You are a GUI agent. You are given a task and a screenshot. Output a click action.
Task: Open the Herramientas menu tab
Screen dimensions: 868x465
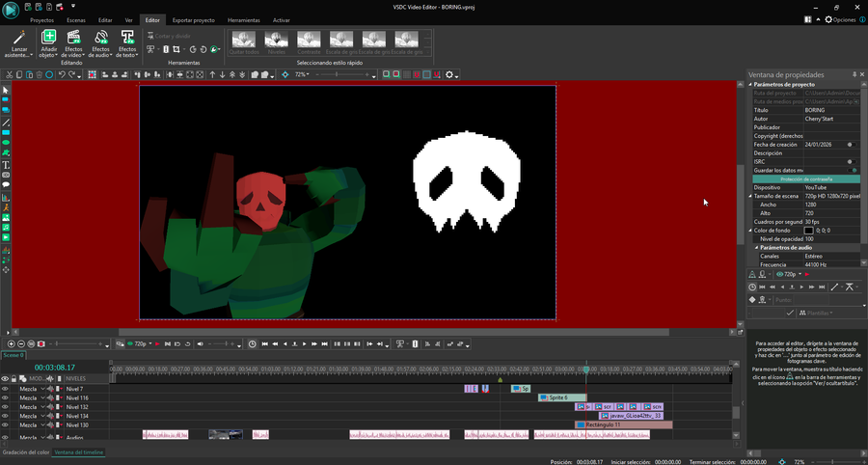click(244, 20)
